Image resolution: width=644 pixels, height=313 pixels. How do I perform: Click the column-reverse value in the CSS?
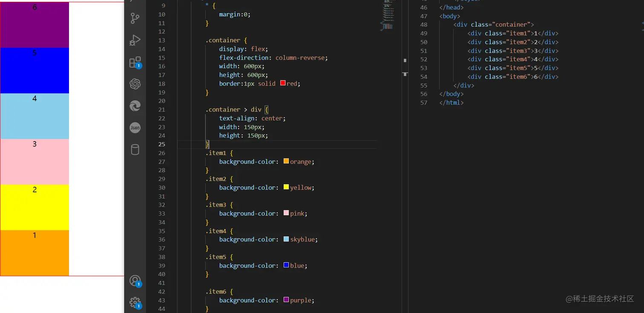301,57
